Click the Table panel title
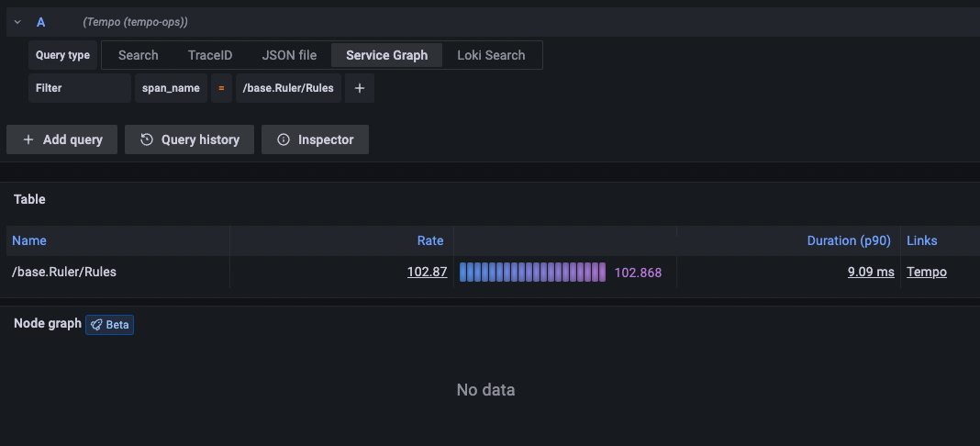The image size is (980, 446). click(29, 199)
